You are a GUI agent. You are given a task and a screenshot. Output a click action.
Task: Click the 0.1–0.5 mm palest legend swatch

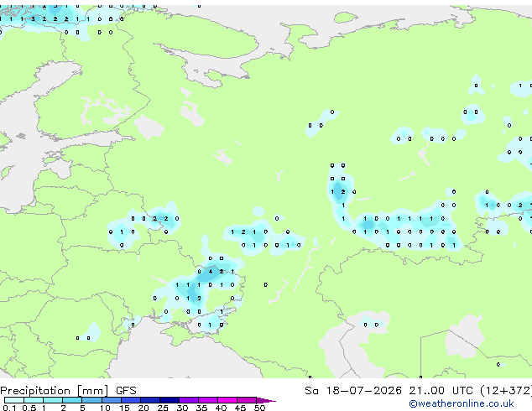coord(14,400)
